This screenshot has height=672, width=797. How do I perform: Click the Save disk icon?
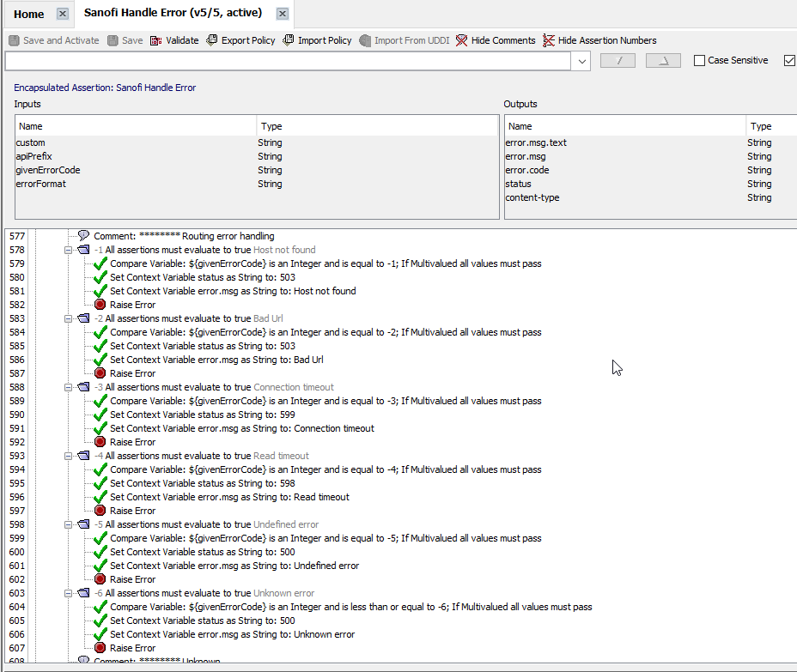(x=113, y=40)
